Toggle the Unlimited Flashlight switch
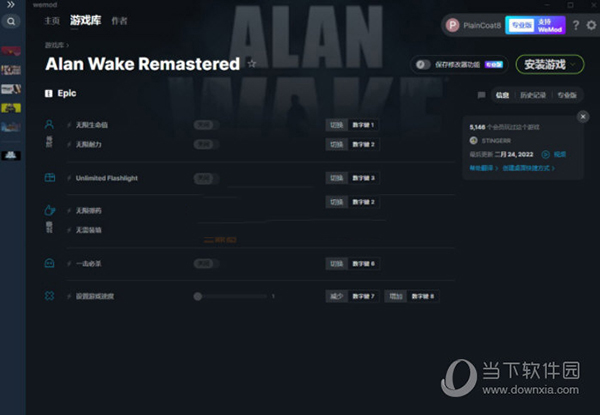 pos(204,178)
